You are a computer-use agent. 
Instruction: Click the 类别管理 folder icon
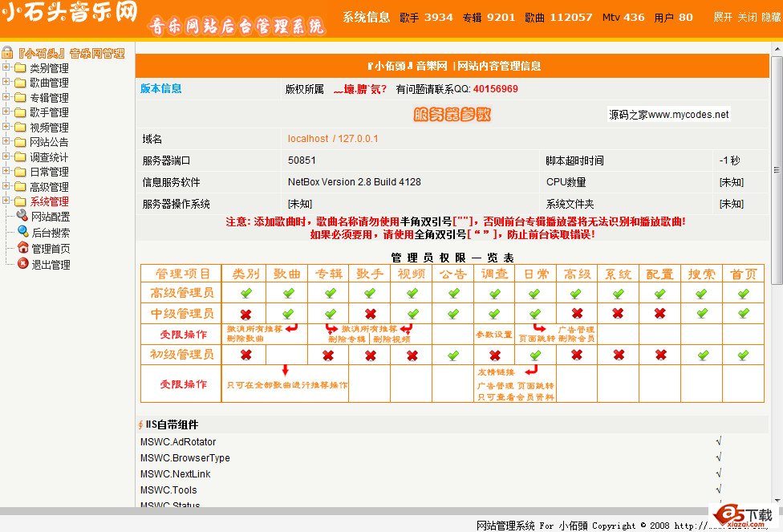(20, 68)
